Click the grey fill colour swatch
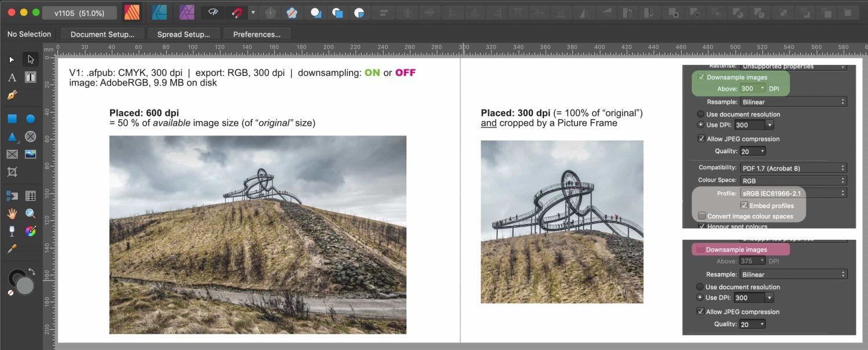The image size is (868, 350). click(x=25, y=286)
